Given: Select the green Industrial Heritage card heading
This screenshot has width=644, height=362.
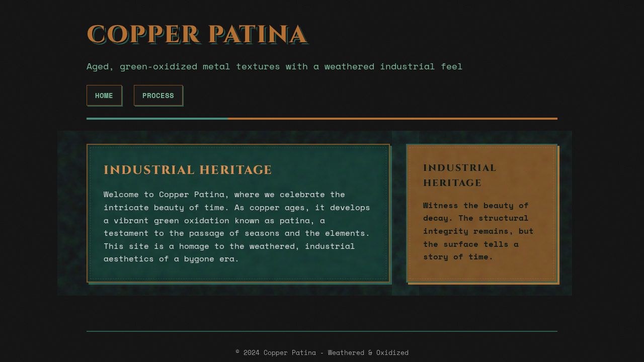Looking at the screenshot, I should pos(188,169).
